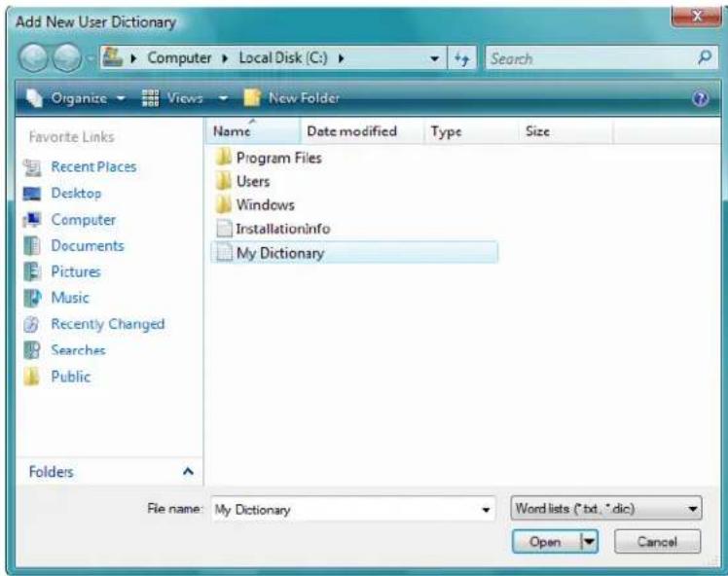Expand the address bar history dropdown
Image resolution: width=728 pixels, height=576 pixels.
(435, 58)
